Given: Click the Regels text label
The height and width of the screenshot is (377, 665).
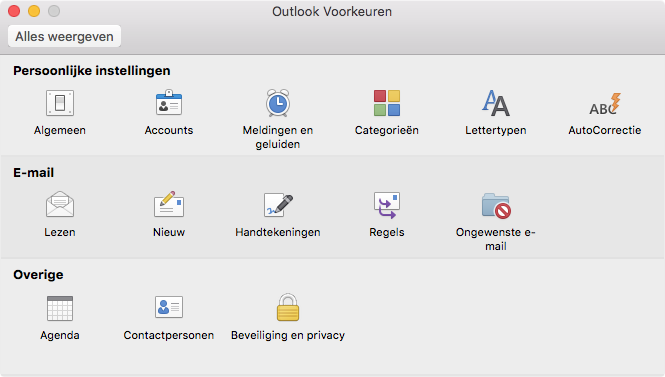Looking at the screenshot, I should tap(387, 232).
